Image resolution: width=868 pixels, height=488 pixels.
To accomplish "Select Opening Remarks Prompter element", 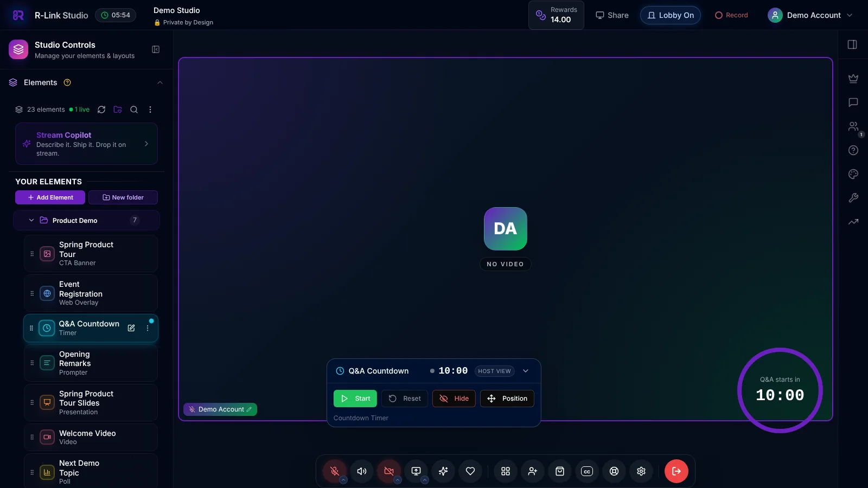I will 91,363.
